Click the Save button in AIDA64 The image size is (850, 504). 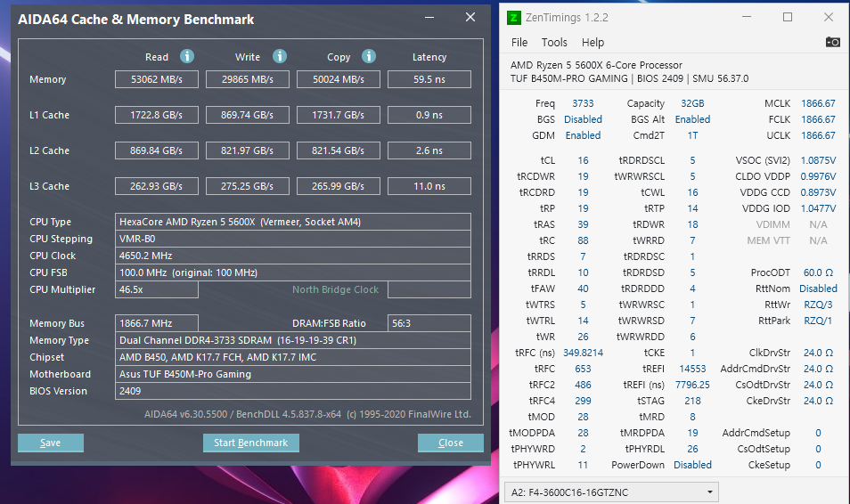(51, 443)
